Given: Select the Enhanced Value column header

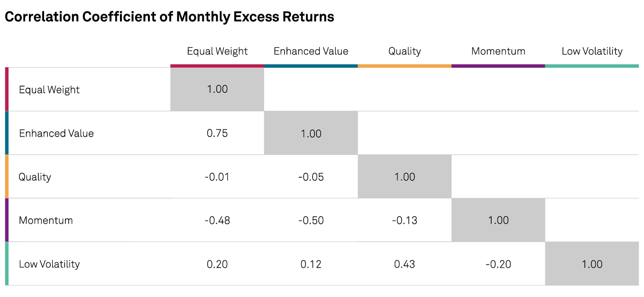Looking at the screenshot, I should tap(311, 51).
